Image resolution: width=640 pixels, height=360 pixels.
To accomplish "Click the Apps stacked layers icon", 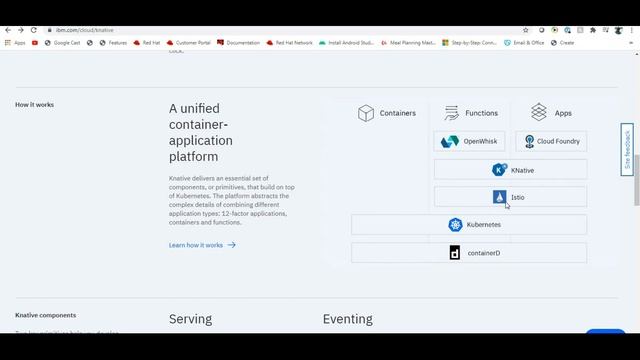I will coord(539,112).
